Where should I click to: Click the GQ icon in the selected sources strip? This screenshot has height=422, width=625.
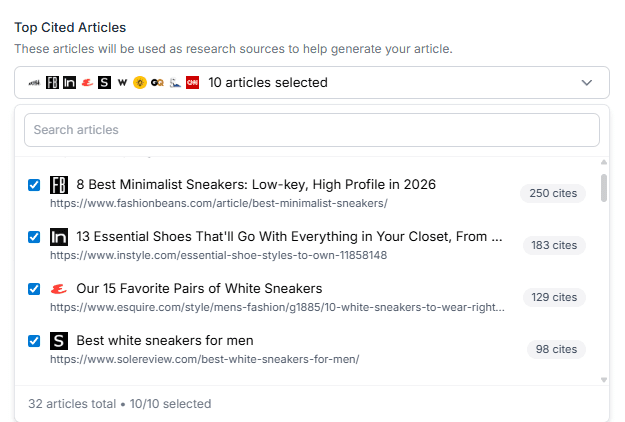[x=157, y=83]
